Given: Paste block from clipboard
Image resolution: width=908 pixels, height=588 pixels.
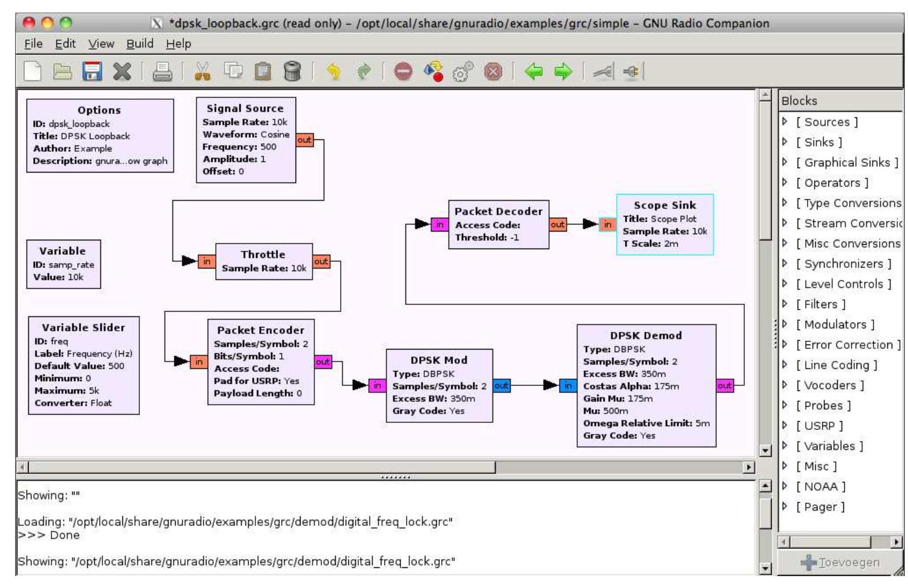Looking at the screenshot, I should coord(263,72).
